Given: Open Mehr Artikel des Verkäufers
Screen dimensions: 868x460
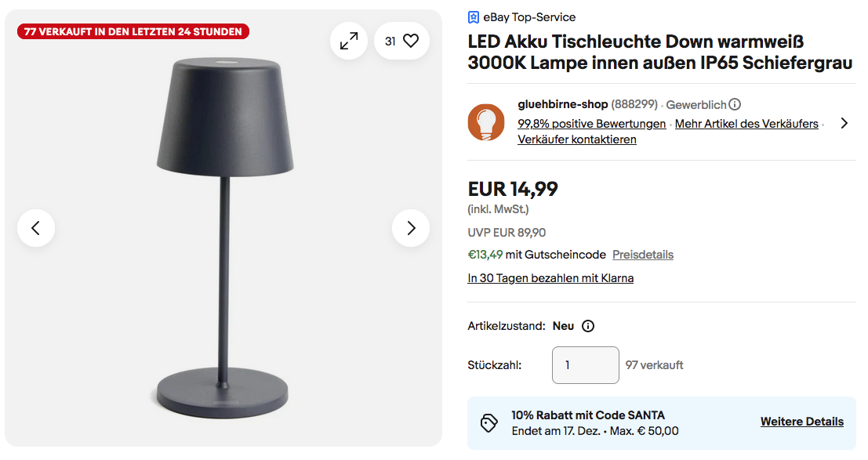Looking at the screenshot, I should pyautogui.click(x=746, y=124).
